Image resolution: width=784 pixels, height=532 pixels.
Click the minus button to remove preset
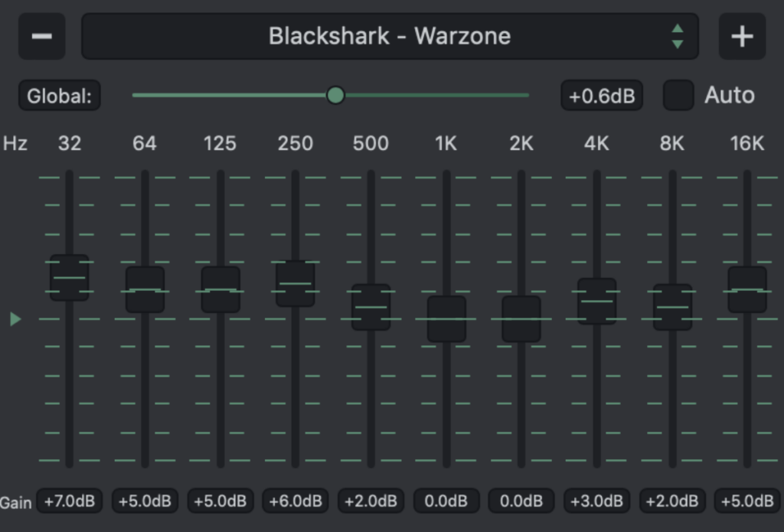41,36
